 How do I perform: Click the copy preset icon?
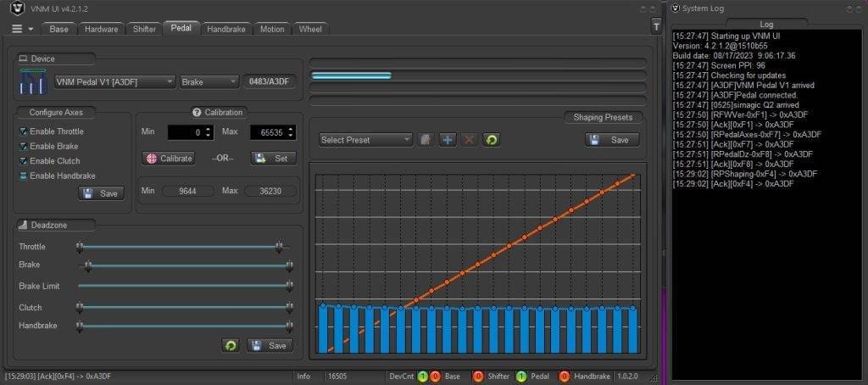(426, 139)
